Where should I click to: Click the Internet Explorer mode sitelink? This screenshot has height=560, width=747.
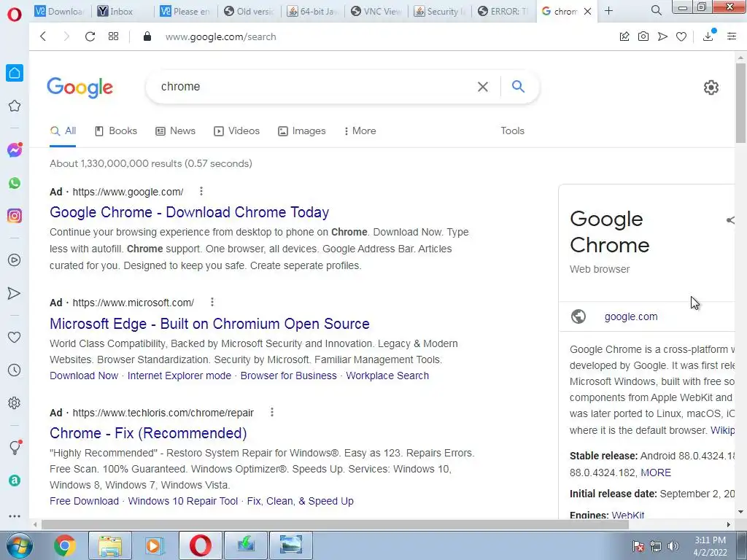[179, 376]
